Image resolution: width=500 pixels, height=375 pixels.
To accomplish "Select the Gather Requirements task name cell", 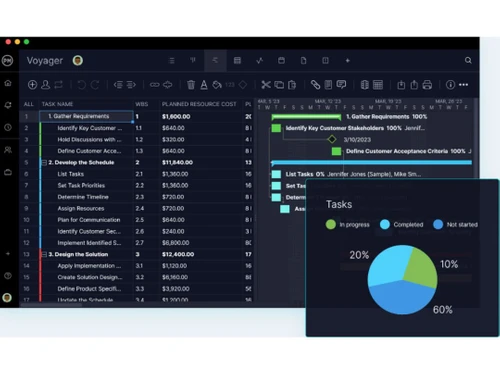I will click(x=86, y=116).
